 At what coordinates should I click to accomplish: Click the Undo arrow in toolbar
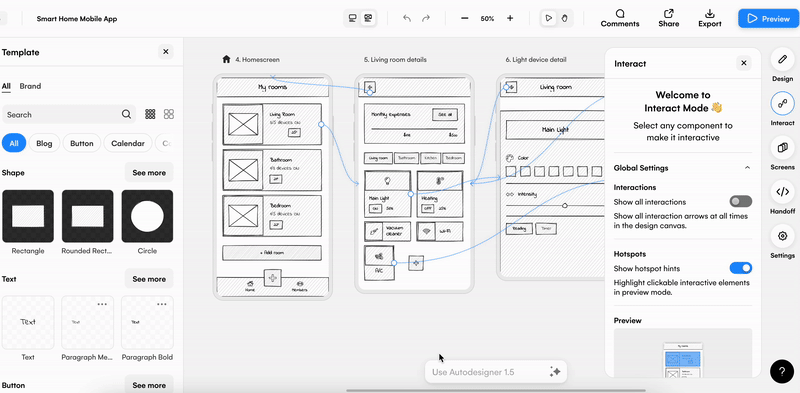(x=407, y=18)
